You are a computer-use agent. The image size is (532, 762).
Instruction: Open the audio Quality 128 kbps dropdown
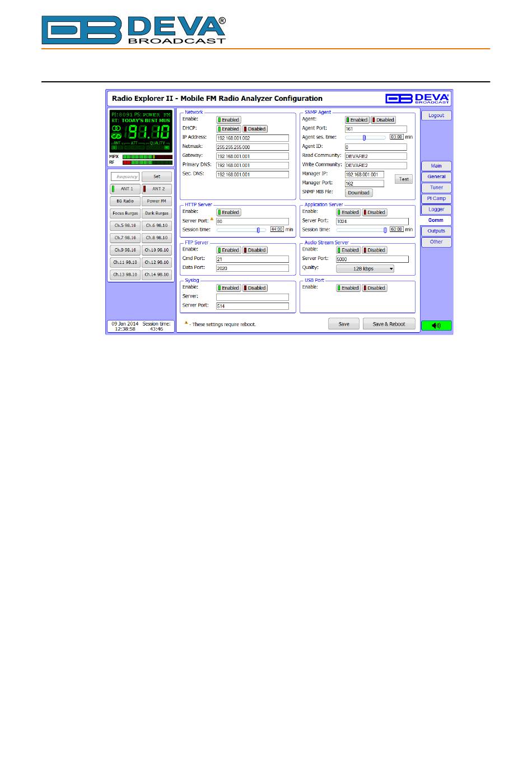pyautogui.click(x=365, y=269)
